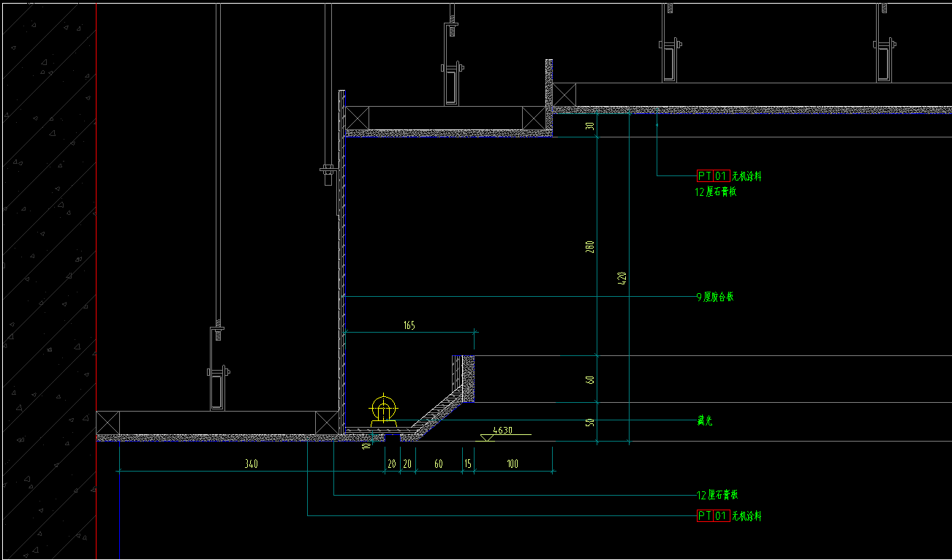The image size is (952, 560).
Task: Select the vertical 60 dimension above the 50
Action: (590, 379)
